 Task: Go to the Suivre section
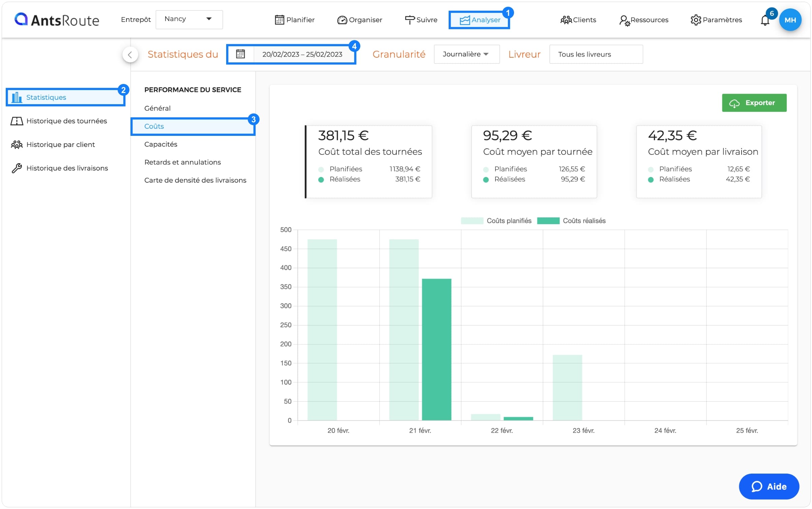click(x=421, y=20)
